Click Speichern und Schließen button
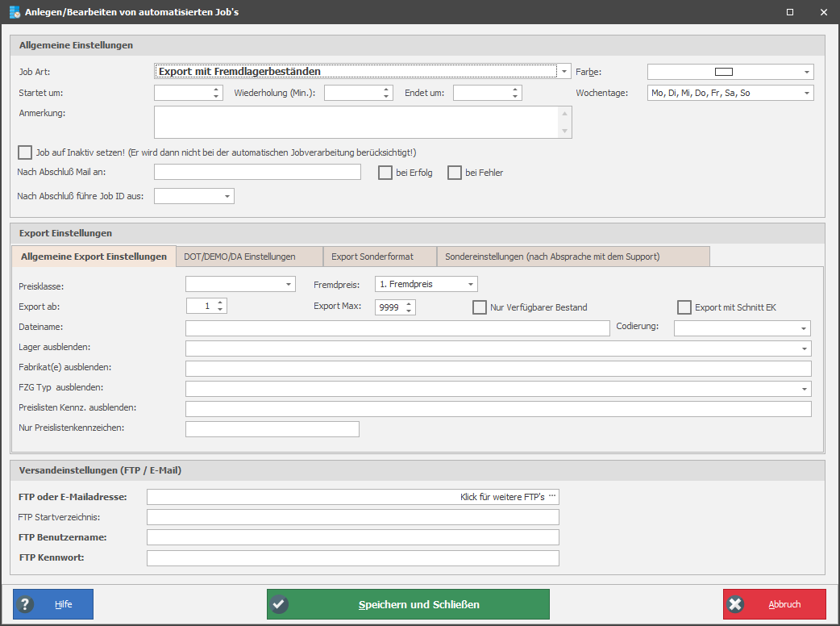The height and width of the screenshot is (626, 840). coord(408,604)
